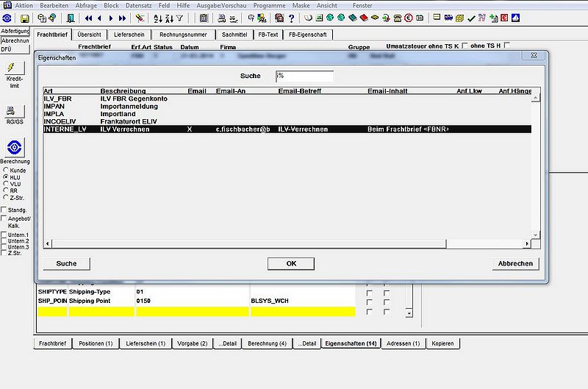Click the printer toolbar icon
Image resolution: width=588 pixels, height=389 pixels.
222,18
